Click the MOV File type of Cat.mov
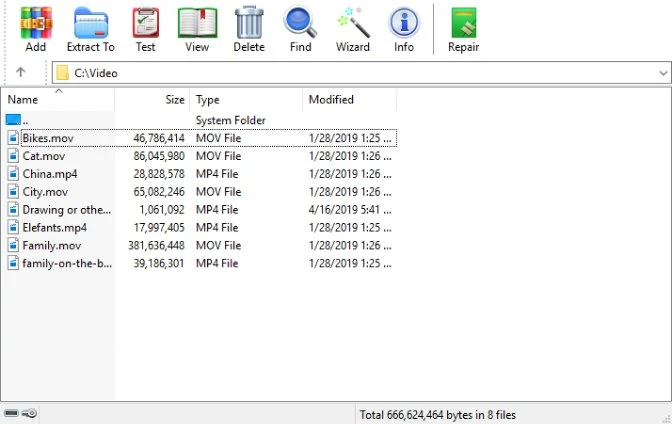This screenshot has height=424, width=672. (218, 156)
